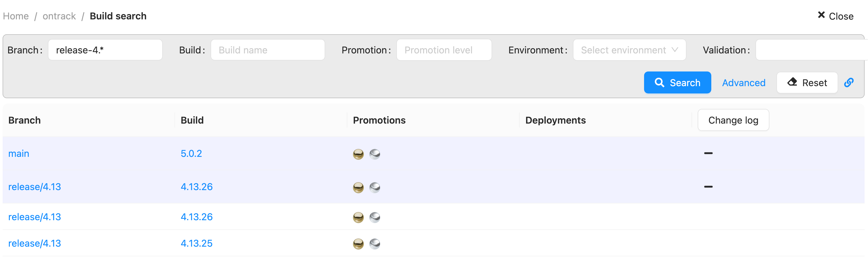Image resolution: width=868 pixels, height=260 pixels.
Task: Click the silver promotion icon in highlighted 4.13.26 row
Action: pyautogui.click(x=375, y=187)
